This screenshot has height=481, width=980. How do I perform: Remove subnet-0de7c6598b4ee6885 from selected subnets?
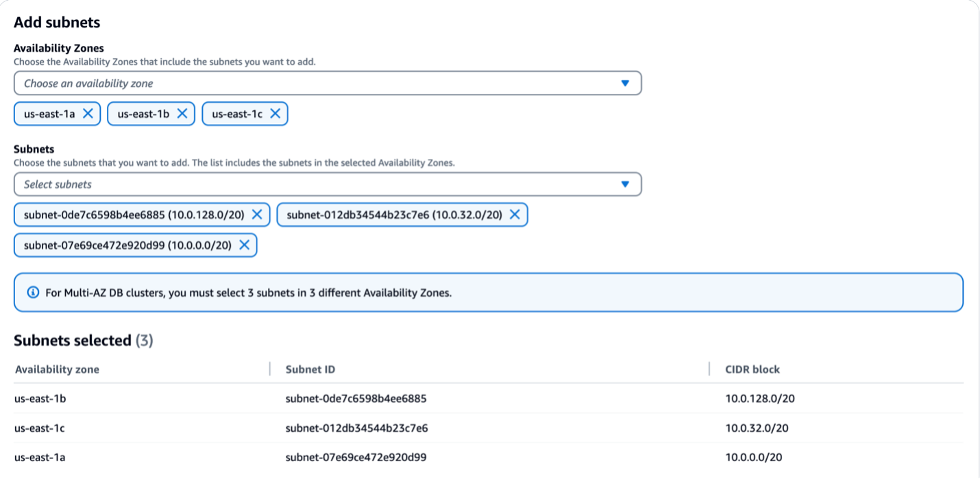point(257,214)
